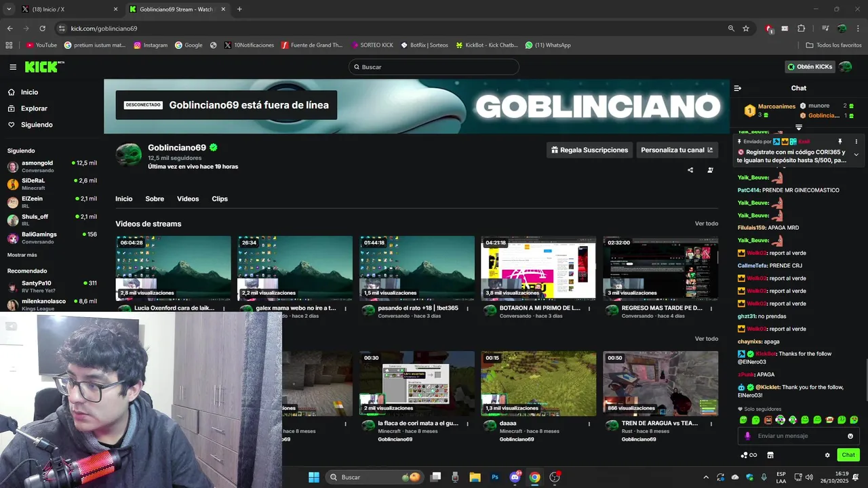Switch to the Clips channel tab

(220, 199)
